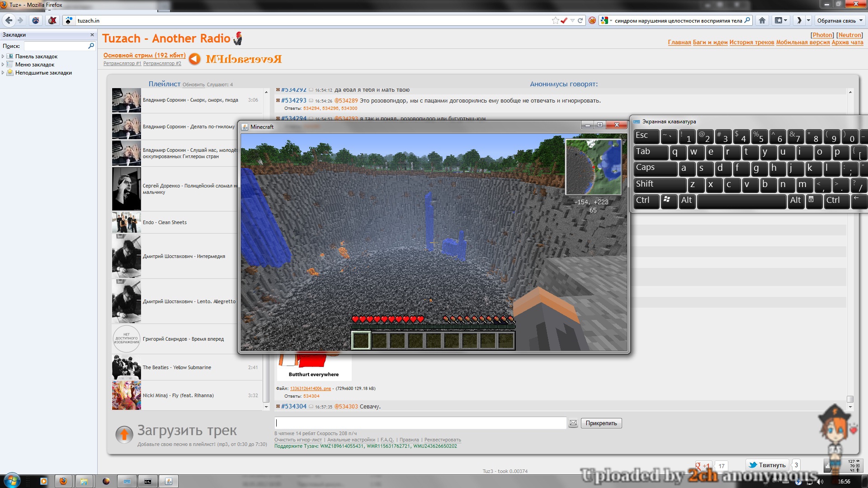This screenshot has width=868, height=488.
Task: Expand Панель закладок tree item
Action: [x=3, y=56]
